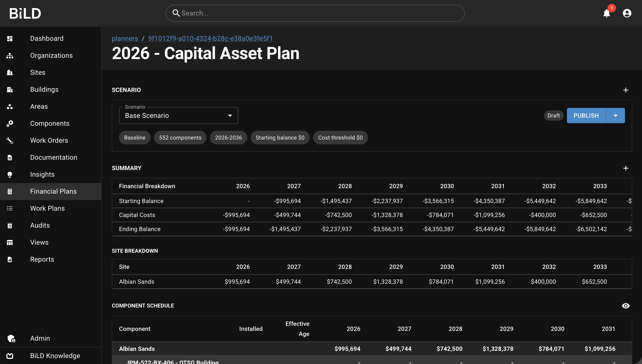Select Financial Plans in sidebar
The image size is (642, 364).
click(51, 192)
